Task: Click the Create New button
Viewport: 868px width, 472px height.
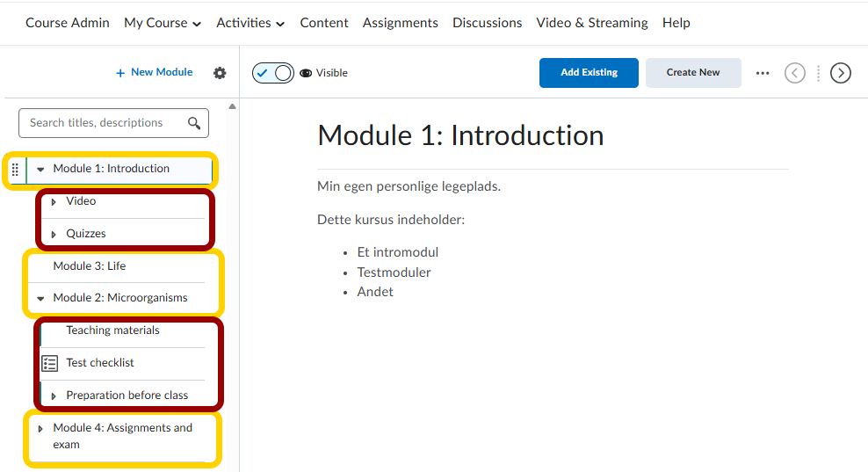Action: [693, 73]
